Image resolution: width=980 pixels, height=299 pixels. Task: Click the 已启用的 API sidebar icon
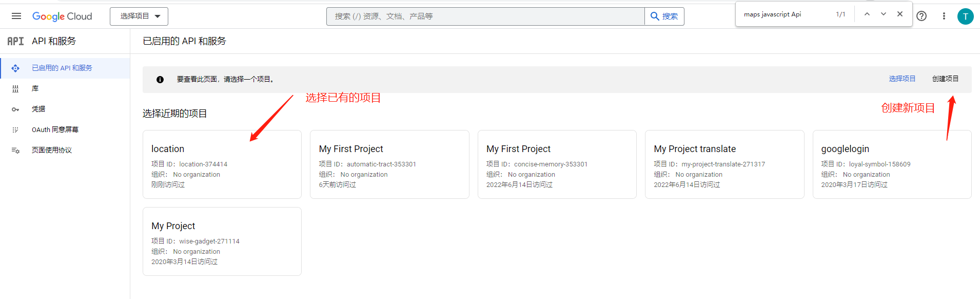tap(15, 68)
